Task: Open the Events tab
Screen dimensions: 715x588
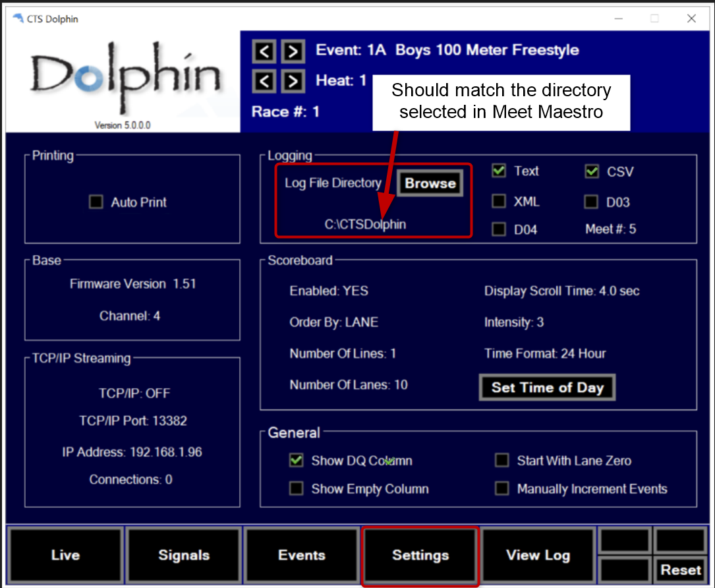Action: [x=302, y=555]
